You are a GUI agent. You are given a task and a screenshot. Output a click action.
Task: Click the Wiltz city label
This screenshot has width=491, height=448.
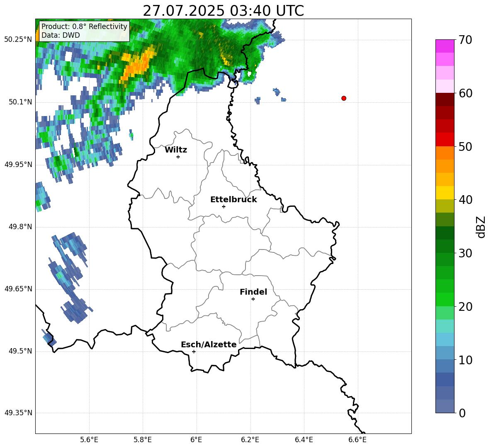(176, 150)
